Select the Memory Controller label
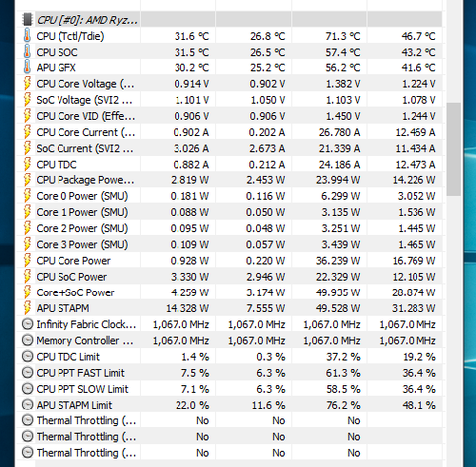Image resolution: width=476 pixels, height=467 pixels. point(84,340)
